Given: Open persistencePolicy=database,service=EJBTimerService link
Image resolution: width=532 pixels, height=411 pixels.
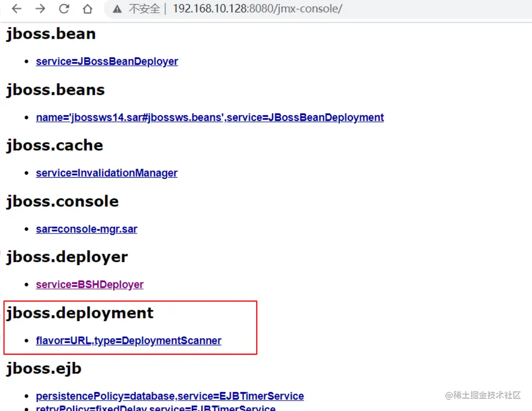Looking at the screenshot, I should pos(170,396).
